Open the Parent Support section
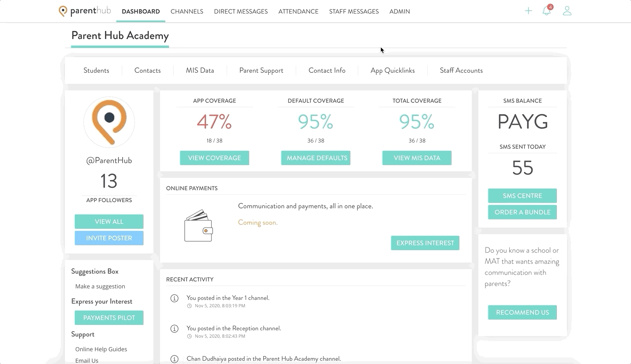Image resolution: width=631 pixels, height=364 pixels. (261, 71)
